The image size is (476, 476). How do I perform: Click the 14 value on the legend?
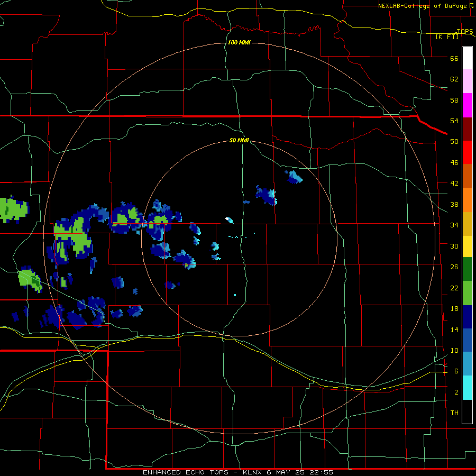[454, 329]
